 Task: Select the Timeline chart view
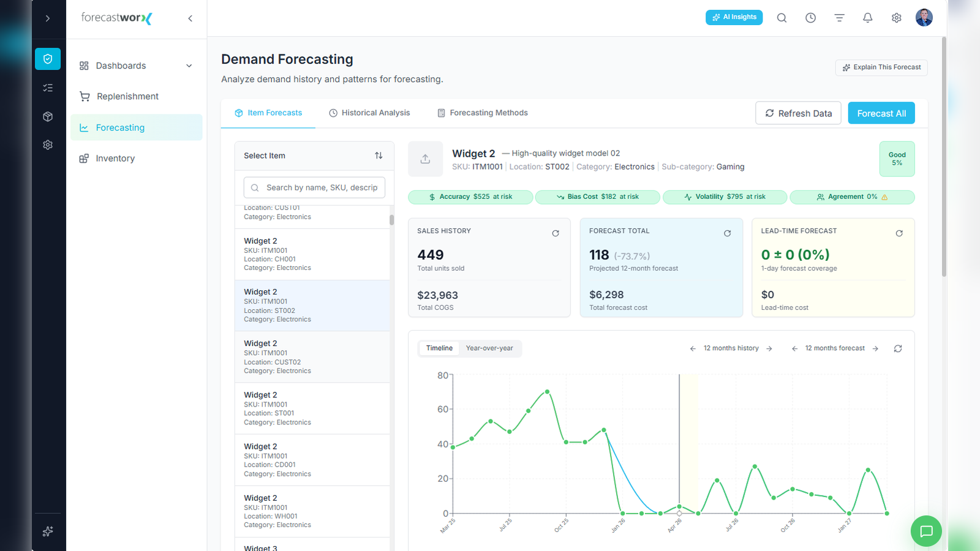point(439,348)
